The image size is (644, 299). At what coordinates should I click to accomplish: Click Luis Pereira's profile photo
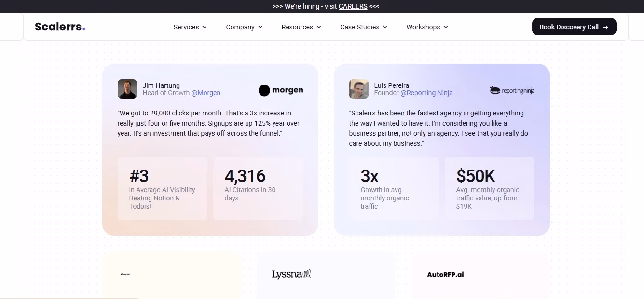click(x=359, y=89)
